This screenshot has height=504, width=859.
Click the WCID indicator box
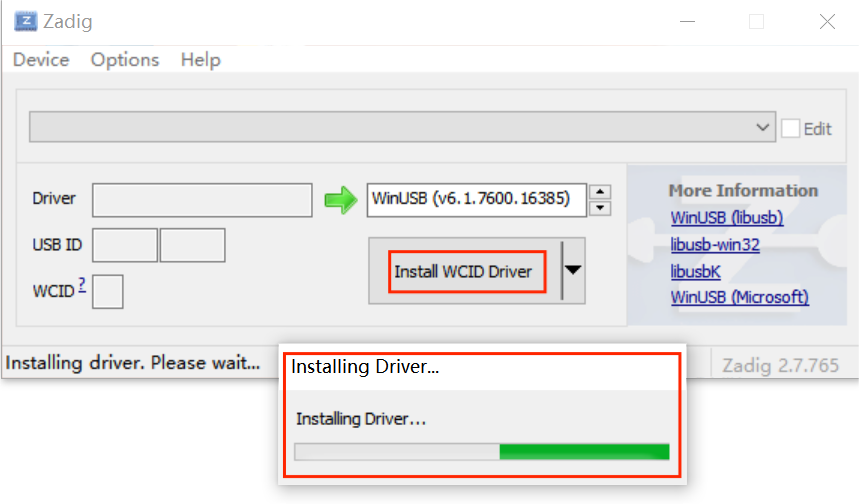[107, 292]
